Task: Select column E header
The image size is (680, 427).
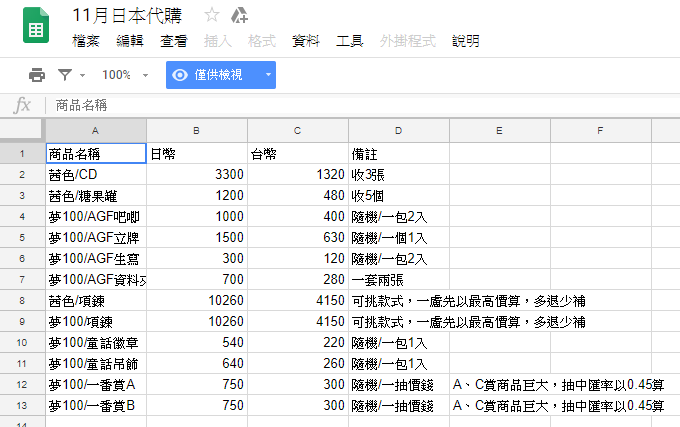Action: [x=500, y=130]
